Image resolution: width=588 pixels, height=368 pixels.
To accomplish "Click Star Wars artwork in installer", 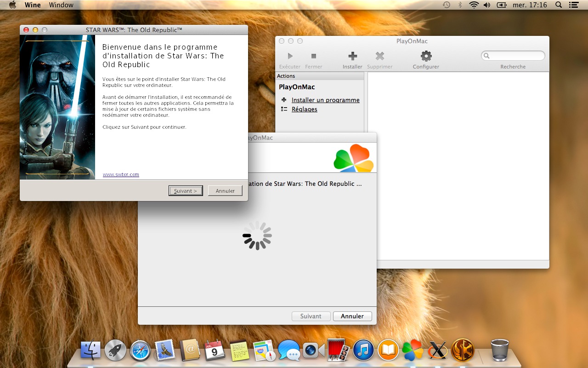I will pos(57,107).
